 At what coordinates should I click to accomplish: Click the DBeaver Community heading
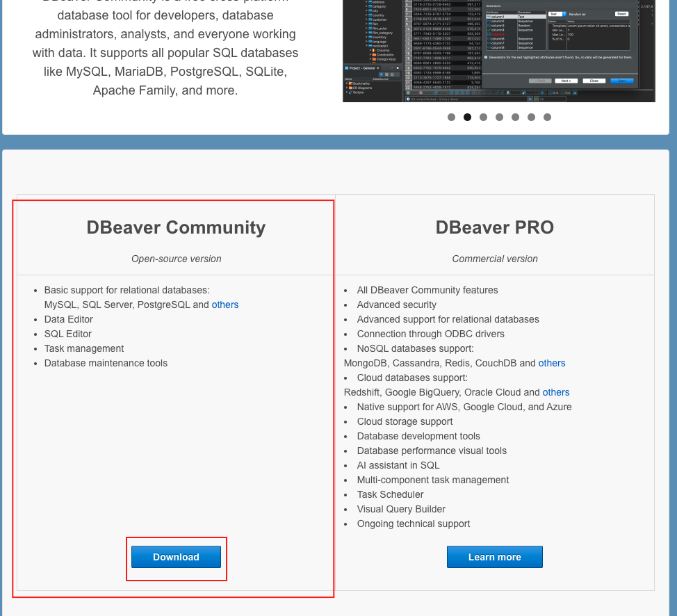pyautogui.click(x=176, y=227)
